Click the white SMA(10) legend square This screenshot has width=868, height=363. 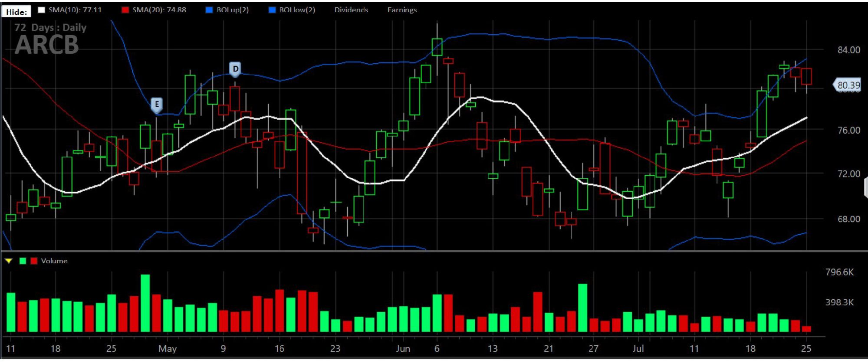pyautogui.click(x=42, y=10)
